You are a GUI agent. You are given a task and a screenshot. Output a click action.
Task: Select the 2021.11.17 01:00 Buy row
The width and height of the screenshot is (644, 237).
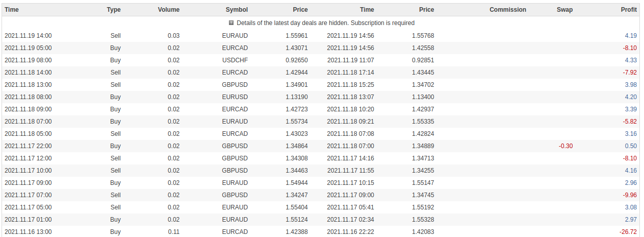pos(322,220)
